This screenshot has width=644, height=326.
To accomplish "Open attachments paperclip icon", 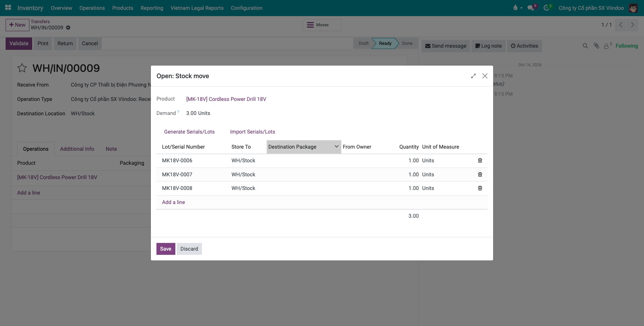I will [x=596, y=46].
